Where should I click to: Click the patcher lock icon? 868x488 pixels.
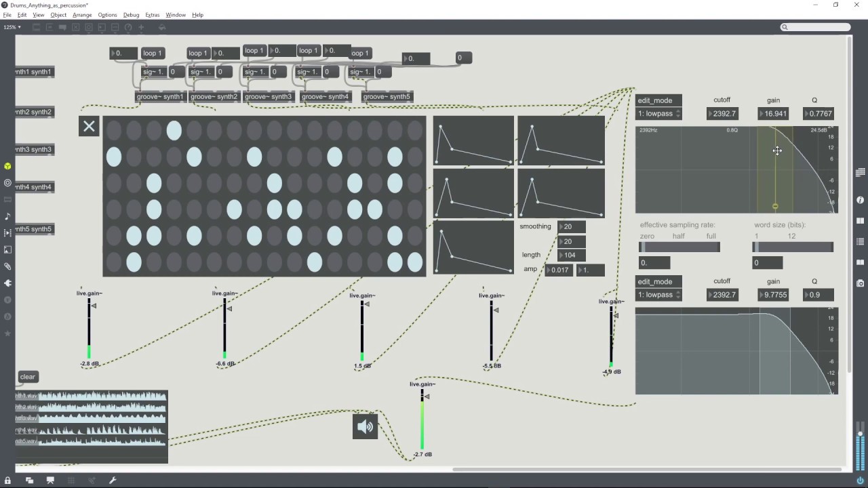click(x=7, y=480)
